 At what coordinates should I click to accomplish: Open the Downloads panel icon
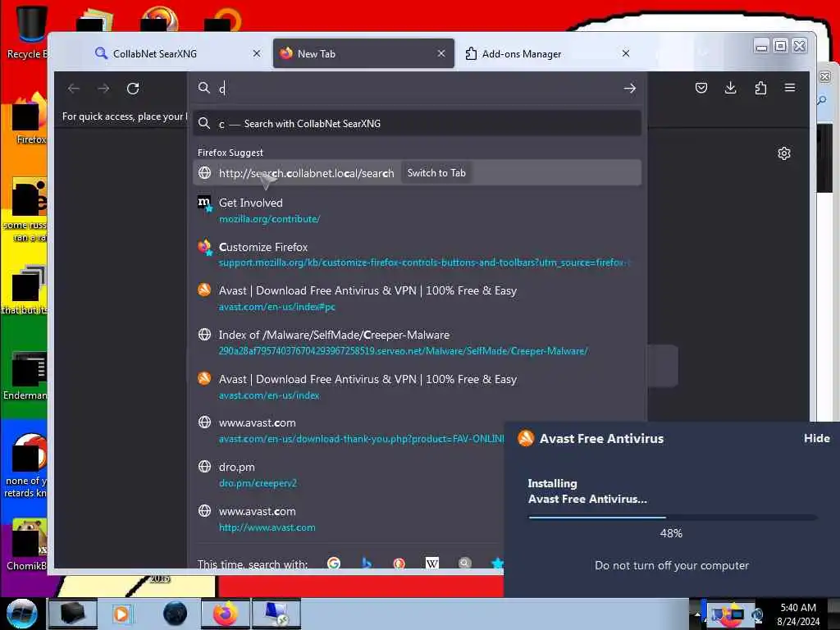(730, 88)
